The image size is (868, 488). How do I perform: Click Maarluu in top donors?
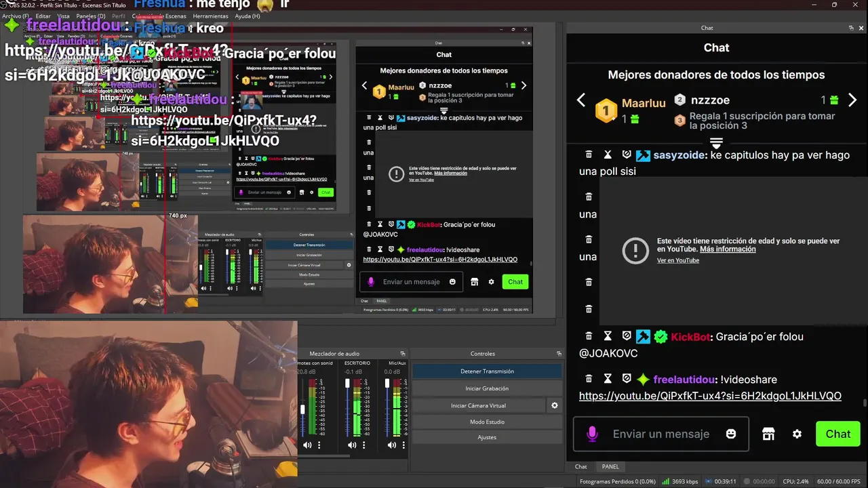644,105
